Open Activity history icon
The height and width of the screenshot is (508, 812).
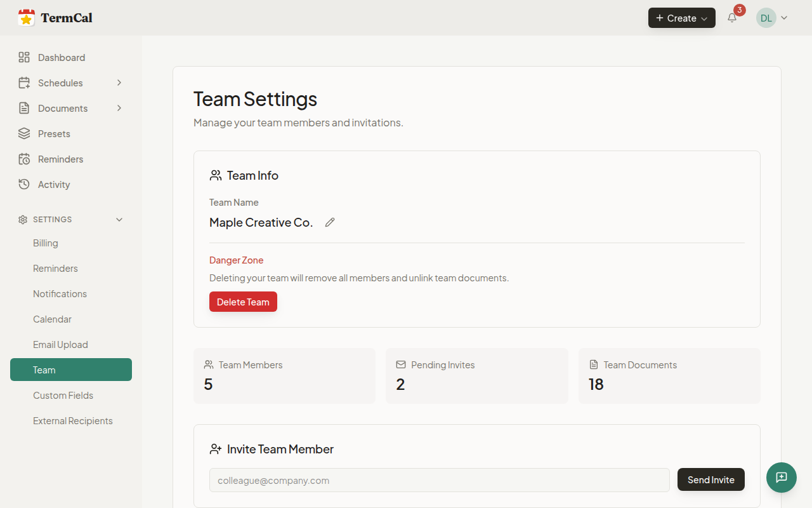[x=24, y=184]
